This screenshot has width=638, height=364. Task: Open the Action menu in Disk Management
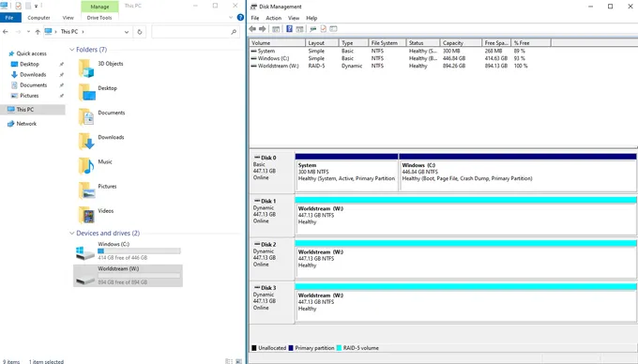pos(273,18)
